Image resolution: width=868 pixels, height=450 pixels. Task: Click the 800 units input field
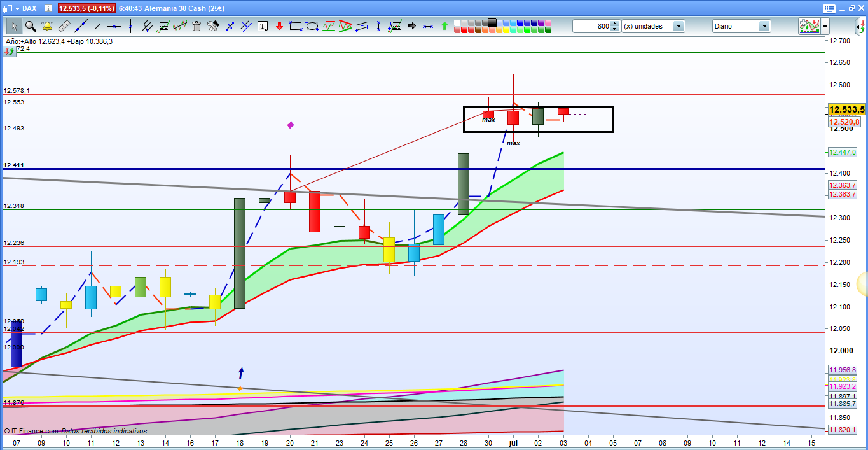point(591,26)
